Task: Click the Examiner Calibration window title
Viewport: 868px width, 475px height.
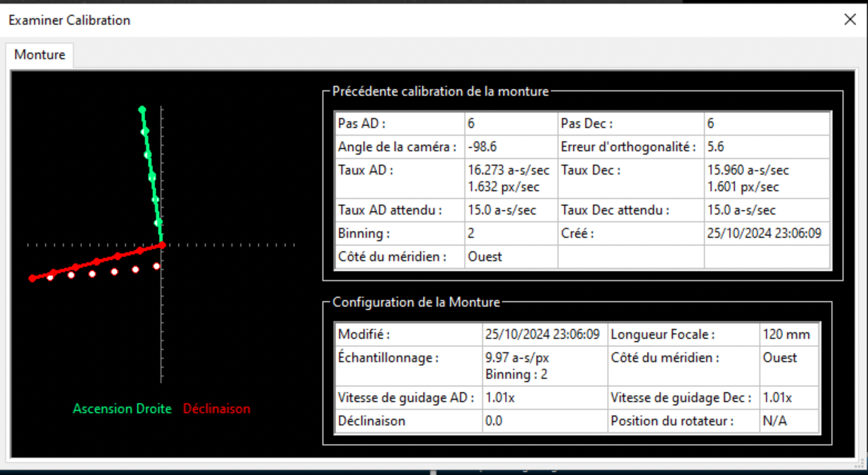Action: click(x=69, y=21)
